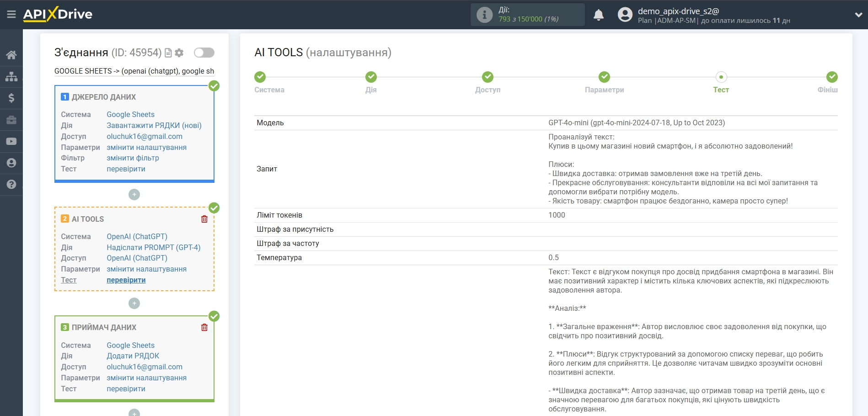Open connection settings gear icon
This screenshot has width=868, height=416.
tap(179, 53)
